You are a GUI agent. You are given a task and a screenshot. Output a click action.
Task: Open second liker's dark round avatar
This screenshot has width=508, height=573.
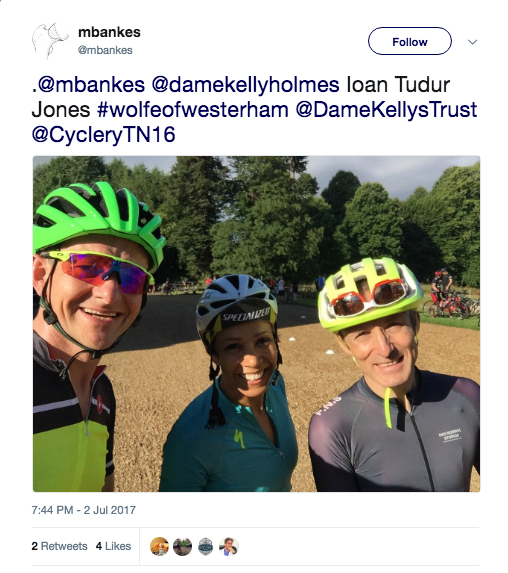182,547
